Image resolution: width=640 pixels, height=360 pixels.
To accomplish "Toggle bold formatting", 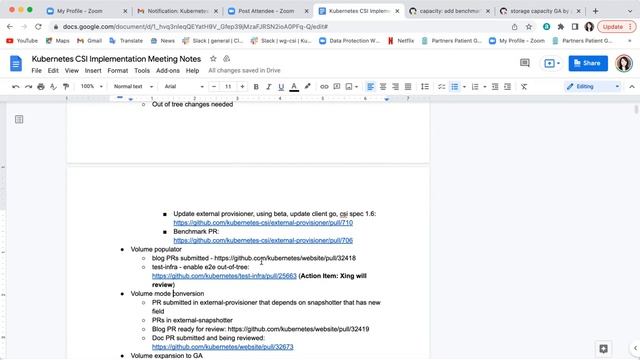I will 256,87.
